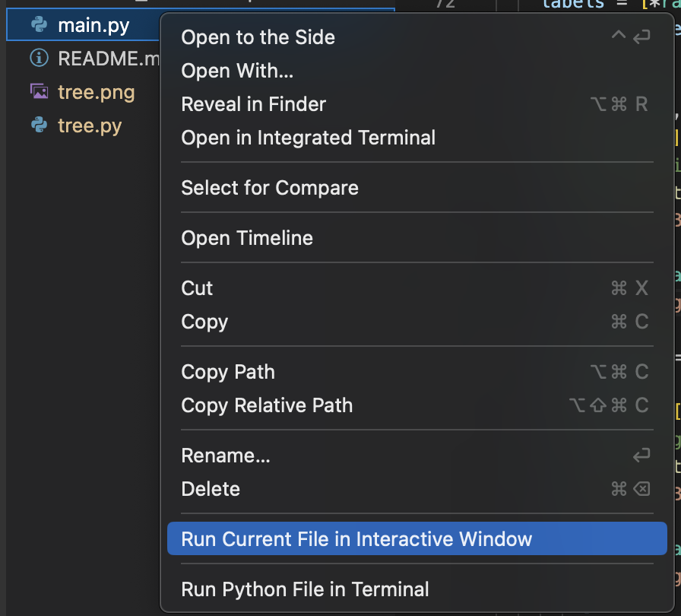Click Open in Integrated Terminal

(x=417, y=138)
